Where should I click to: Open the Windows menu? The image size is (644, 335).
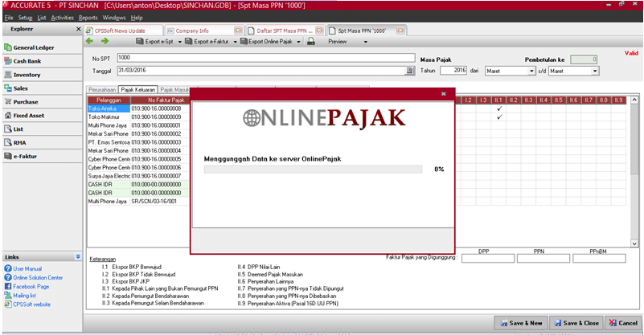pyautogui.click(x=114, y=18)
